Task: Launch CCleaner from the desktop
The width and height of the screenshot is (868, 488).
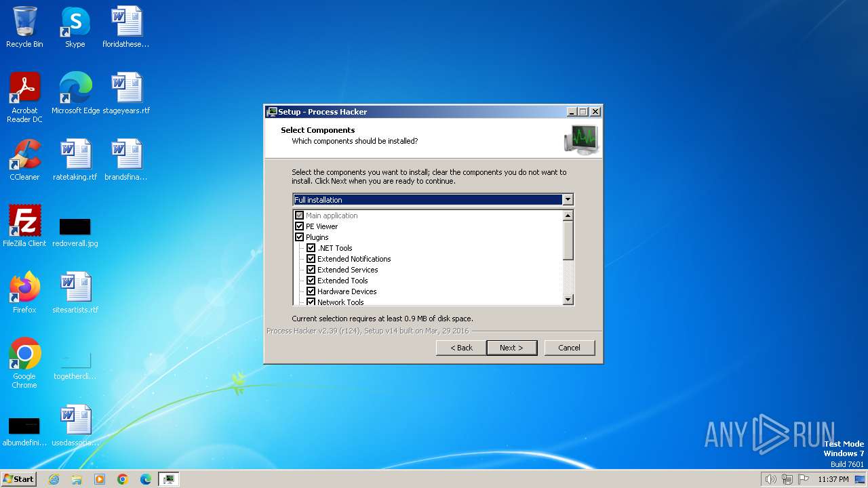Action: [x=24, y=160]
